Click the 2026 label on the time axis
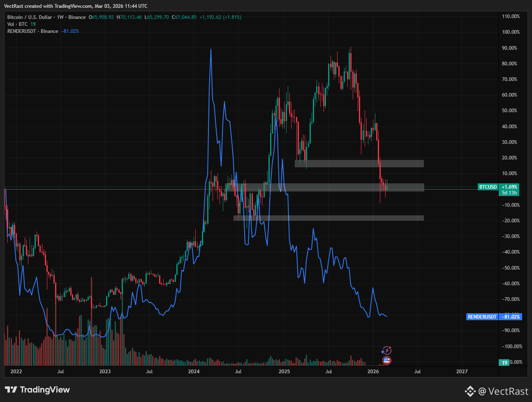The height and width of the screenshot is (402, 532). click(373, 372)
